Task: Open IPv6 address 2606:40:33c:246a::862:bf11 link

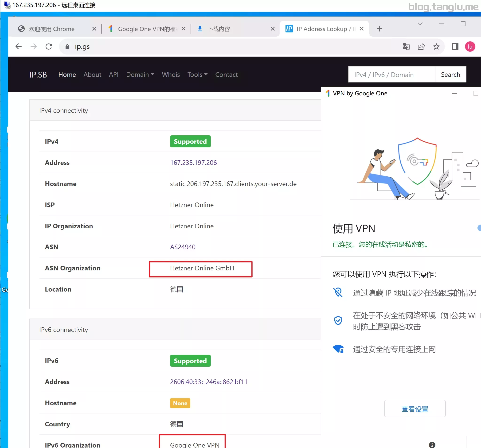Action: coord(209,382)
